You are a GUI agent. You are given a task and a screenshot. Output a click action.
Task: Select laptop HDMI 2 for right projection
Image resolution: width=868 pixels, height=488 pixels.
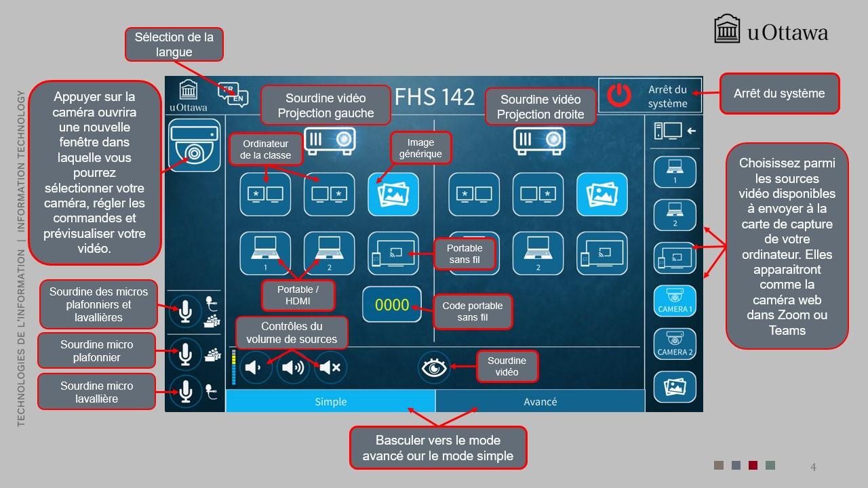[x=538, y=253]
